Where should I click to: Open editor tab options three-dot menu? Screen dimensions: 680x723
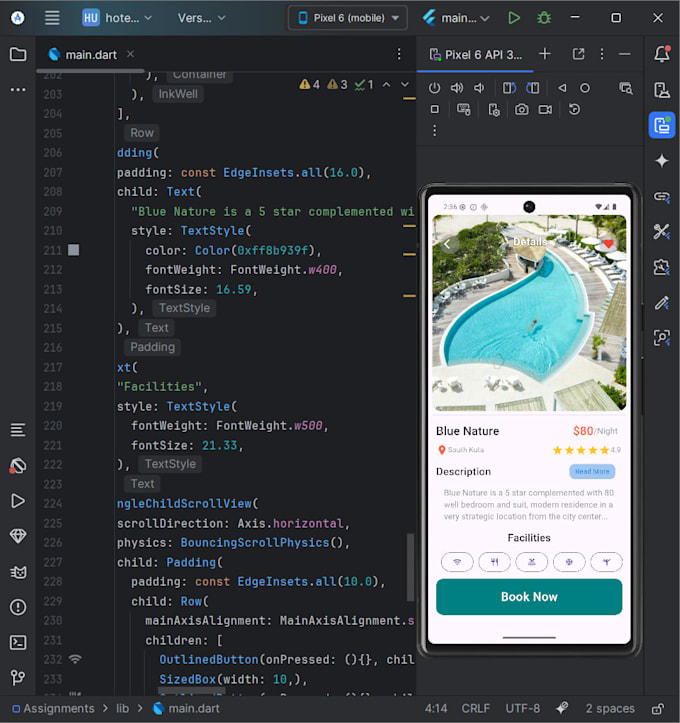click(x=399, y=54)
